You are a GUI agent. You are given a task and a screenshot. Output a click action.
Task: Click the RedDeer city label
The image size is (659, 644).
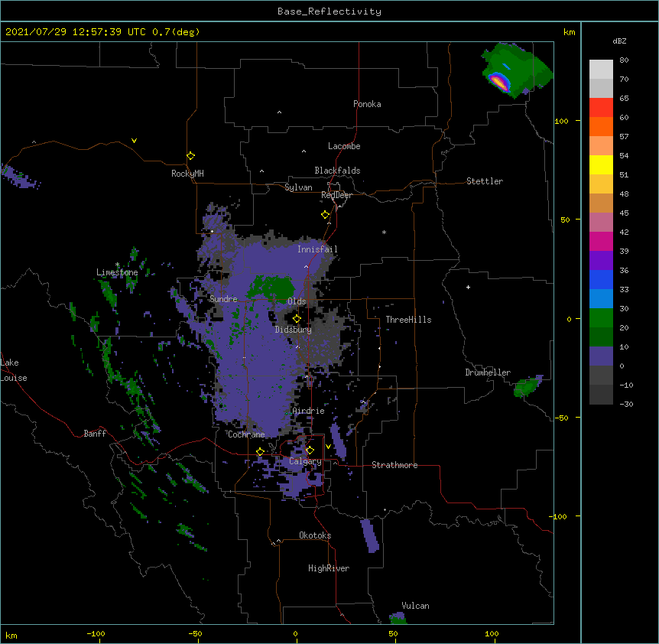(336, 195)
